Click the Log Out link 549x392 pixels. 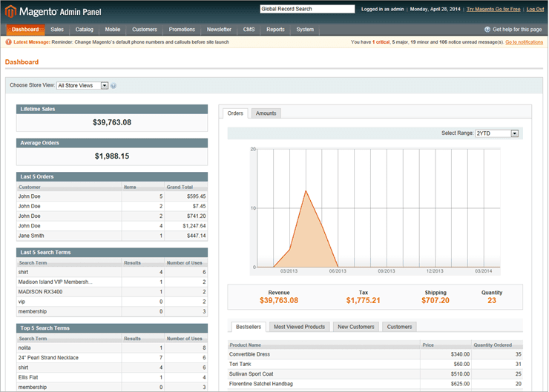click(x=535, y=9)
